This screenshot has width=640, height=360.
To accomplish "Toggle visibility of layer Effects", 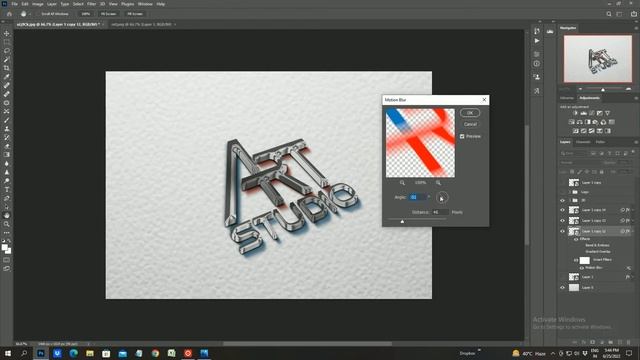I will tap(576, 239).
